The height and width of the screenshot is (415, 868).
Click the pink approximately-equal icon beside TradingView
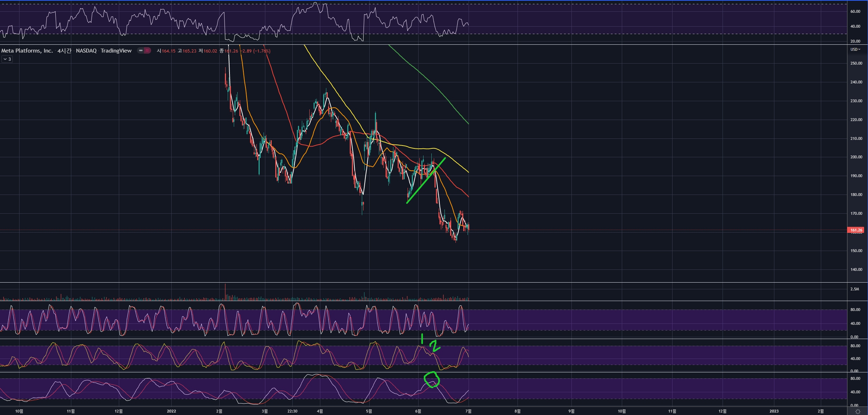pos(147,50)
